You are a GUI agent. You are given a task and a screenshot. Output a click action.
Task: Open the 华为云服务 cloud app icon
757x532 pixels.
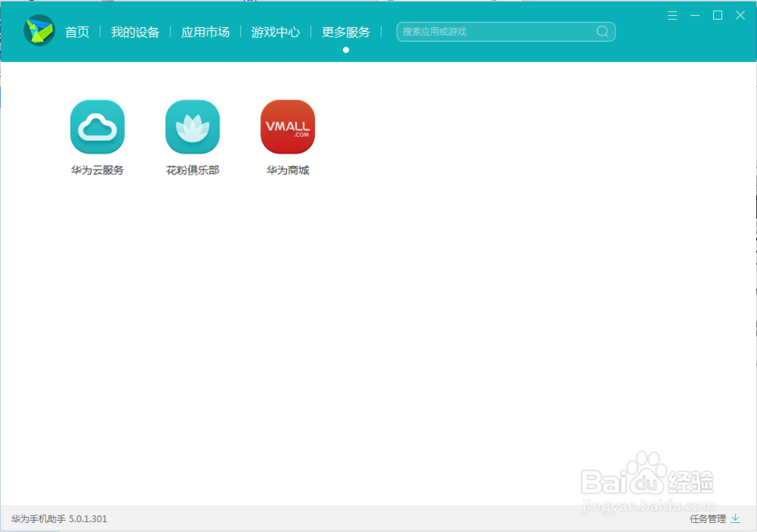[x=97, y=126]
